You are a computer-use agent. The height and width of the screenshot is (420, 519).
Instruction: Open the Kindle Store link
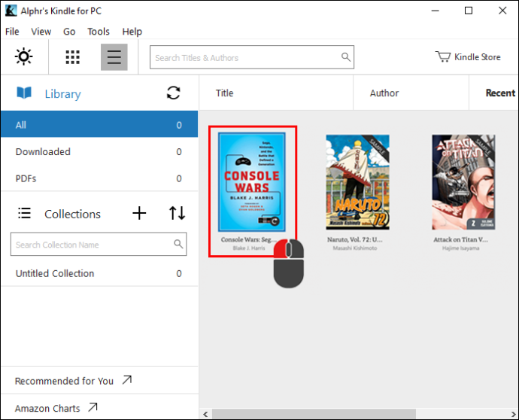[x=468, y=57]
